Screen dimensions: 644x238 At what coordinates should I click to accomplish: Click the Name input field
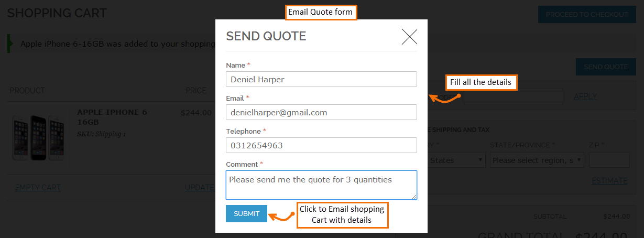point(321,79)
